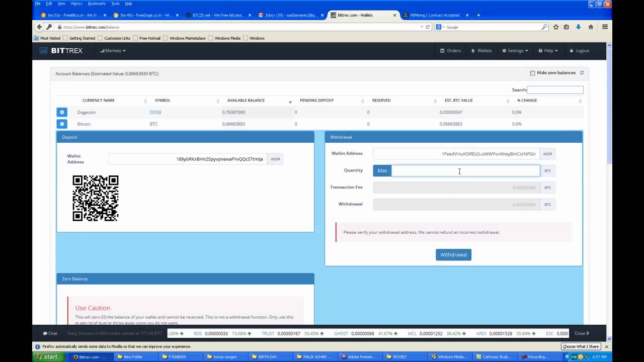This screenshot has height=362, width=644.
Task: Check Hide zero balances
Action: [x=532, y=73]
